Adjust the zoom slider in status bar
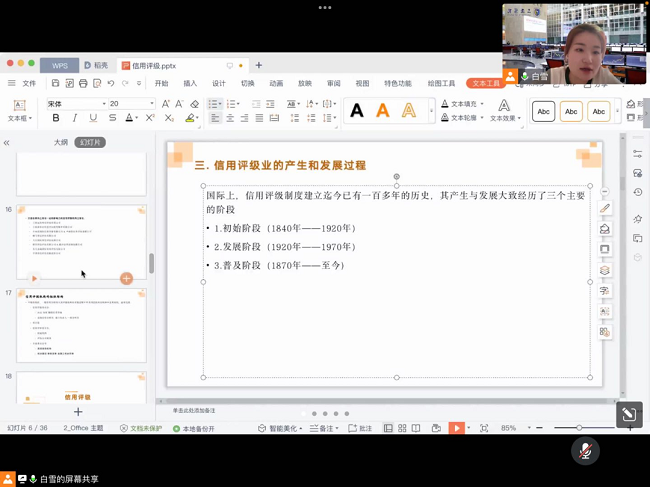The image size is (650, 487). click(579, 428)
